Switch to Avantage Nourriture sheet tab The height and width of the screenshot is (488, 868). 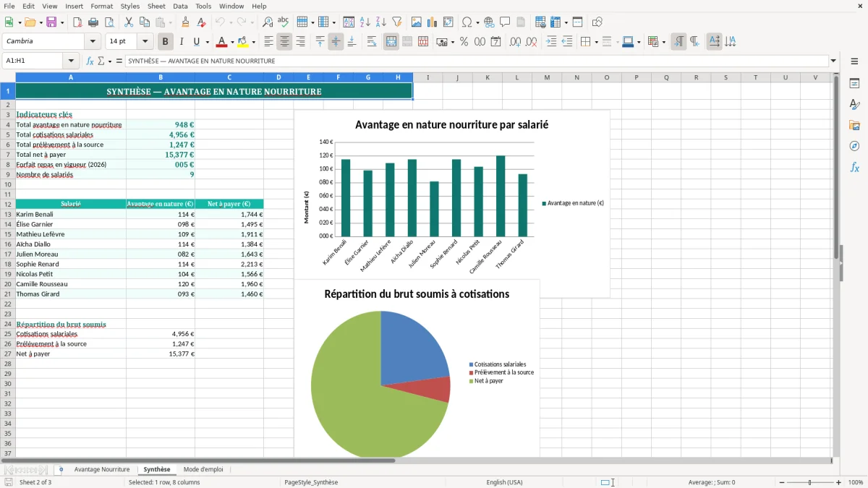click(x=102, y=470)
